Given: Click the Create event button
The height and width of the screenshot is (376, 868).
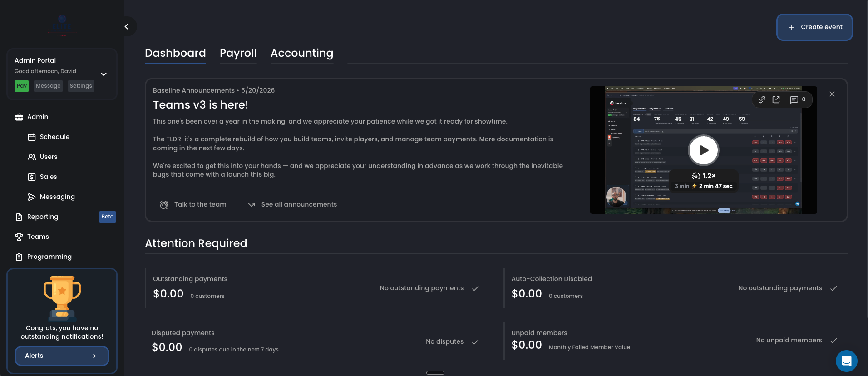Looking at the screenshot, I should coord(814,27).
